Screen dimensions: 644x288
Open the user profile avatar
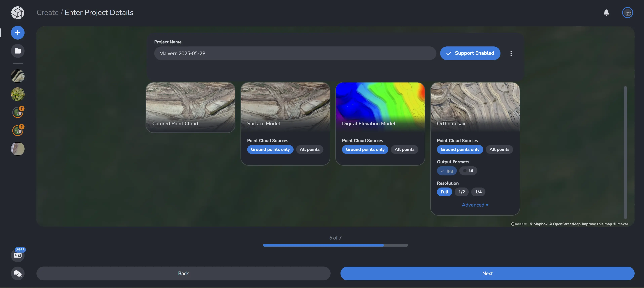pos(627,13)
